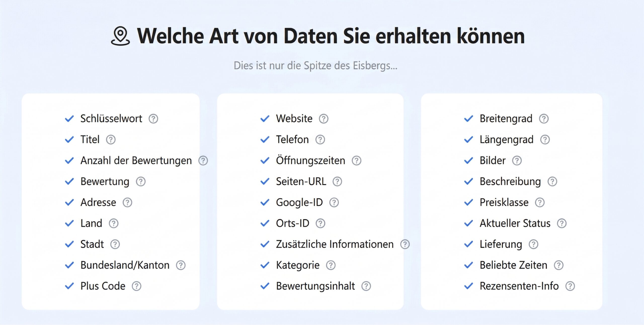Click the map pin icon in heading
644x325 pixels.
[120, 36]
